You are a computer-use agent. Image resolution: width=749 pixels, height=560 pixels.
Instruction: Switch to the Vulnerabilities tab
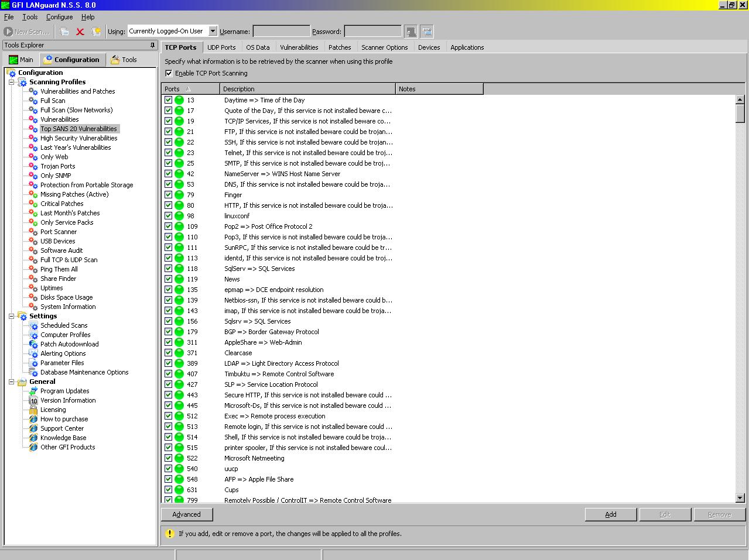299,47
